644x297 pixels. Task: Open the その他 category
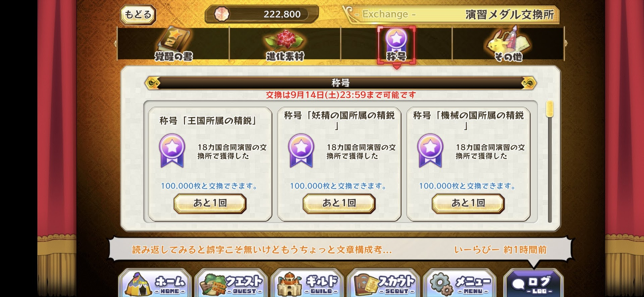(x=508, y=44)
